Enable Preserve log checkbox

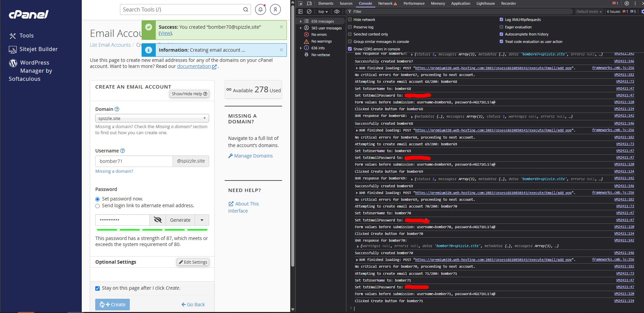350,27
